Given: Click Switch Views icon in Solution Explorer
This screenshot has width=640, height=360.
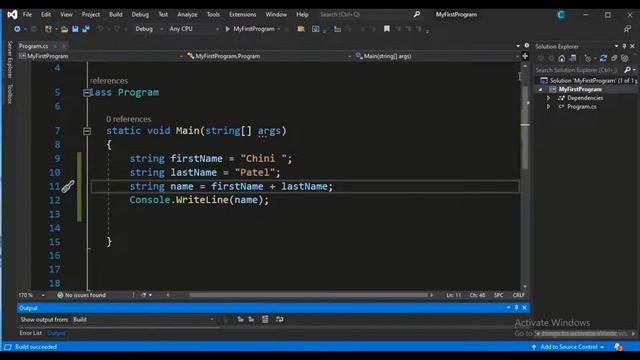Looking at the screenshot, I should [x=573, y=58].
